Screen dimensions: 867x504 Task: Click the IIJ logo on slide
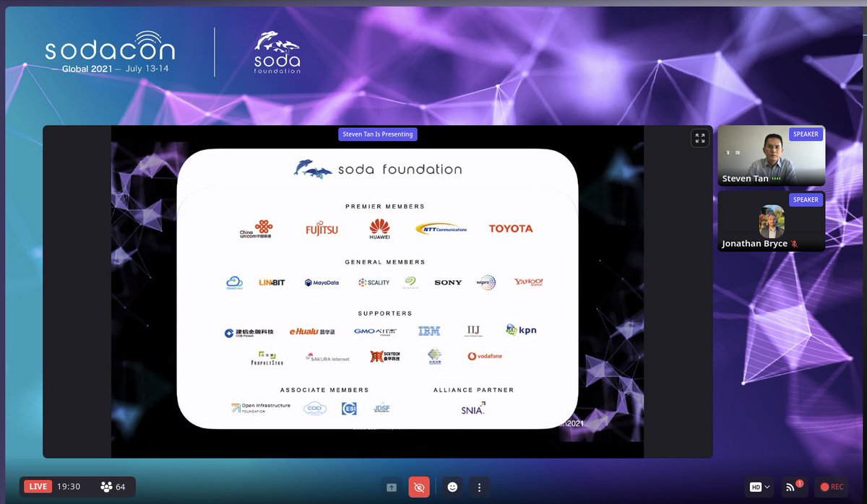[x=473, y=331]
